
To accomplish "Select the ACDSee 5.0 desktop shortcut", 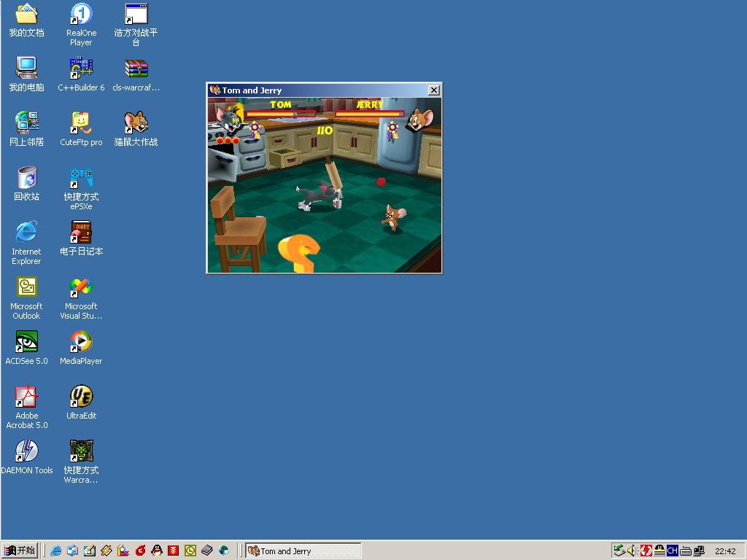I will (27, 348).
